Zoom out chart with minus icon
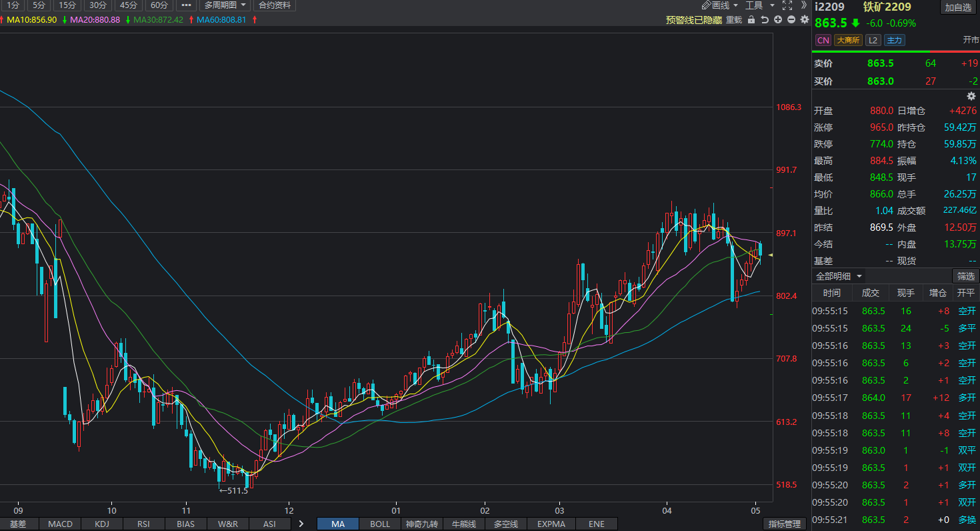The image size is (980, 531). coord(791,20)
